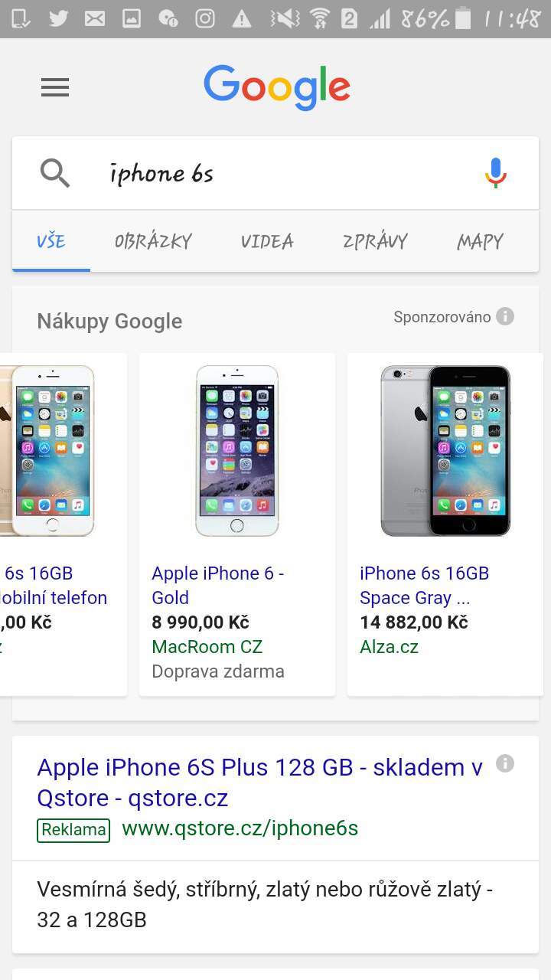Open Apple iPhone 6S Plus 128 GB Qstore link
This screenshot has width=551, height=980.
(260, 782)
